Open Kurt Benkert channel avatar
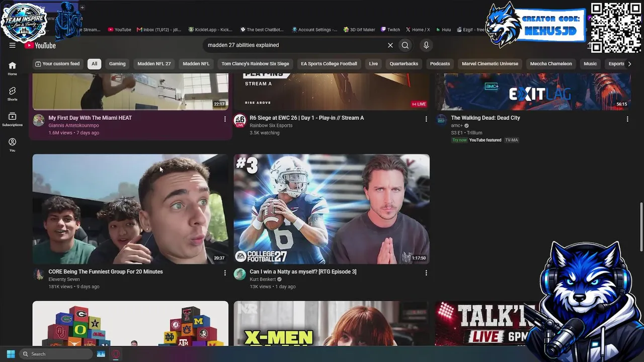644x362 pixels. point(240,274)
